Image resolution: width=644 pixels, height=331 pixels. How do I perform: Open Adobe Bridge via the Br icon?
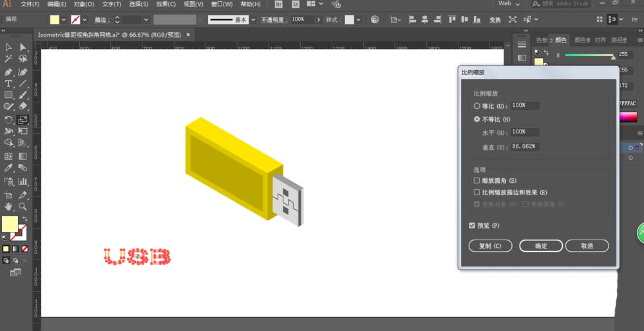coord(279,5)
